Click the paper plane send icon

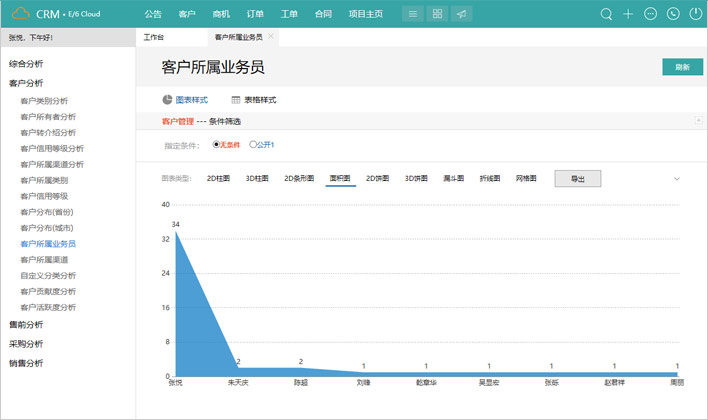pyautogui.click(x=461, y=14)
